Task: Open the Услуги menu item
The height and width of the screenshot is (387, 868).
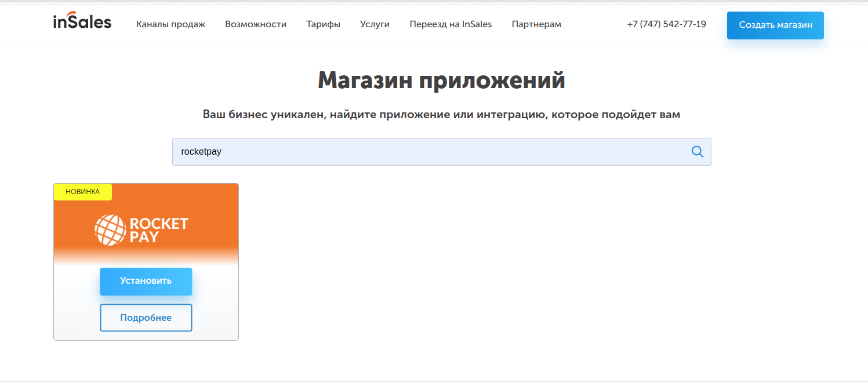Action: [375, 24]
